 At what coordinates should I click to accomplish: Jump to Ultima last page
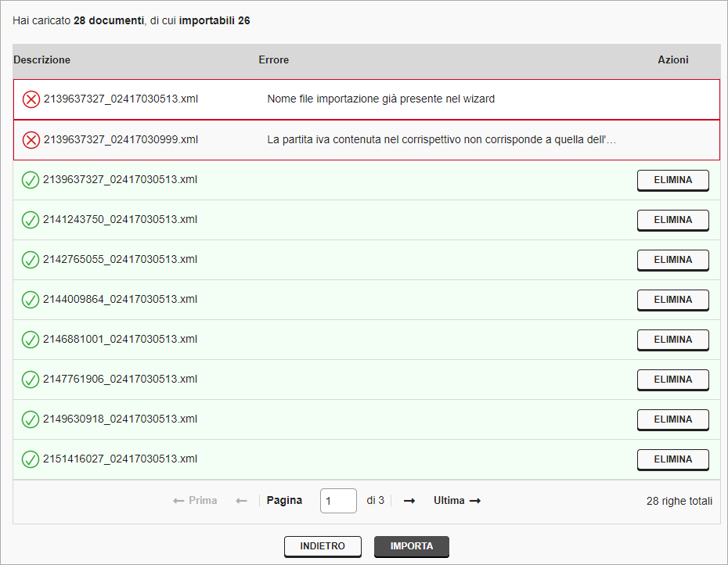point(457,501)
